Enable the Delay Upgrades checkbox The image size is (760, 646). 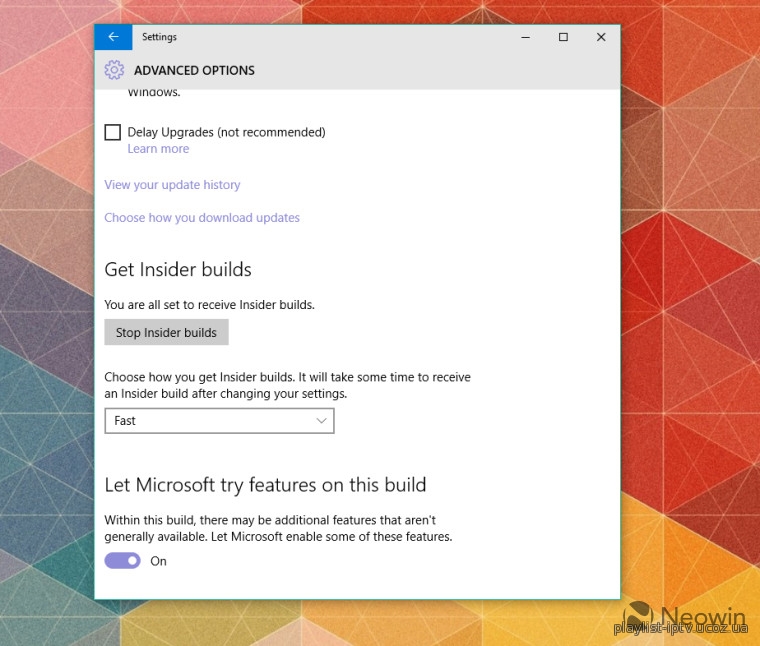pyautogui.click(x=112, y=132)
